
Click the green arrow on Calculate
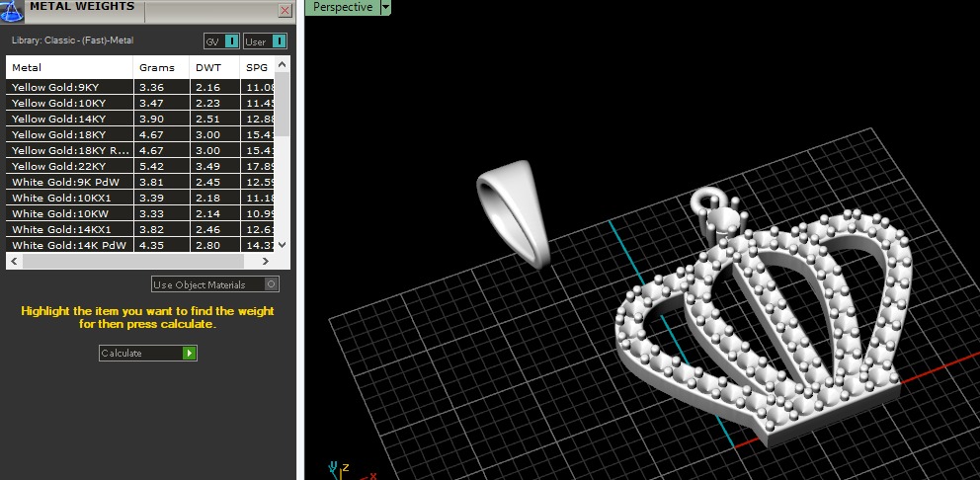pos(190,354)
